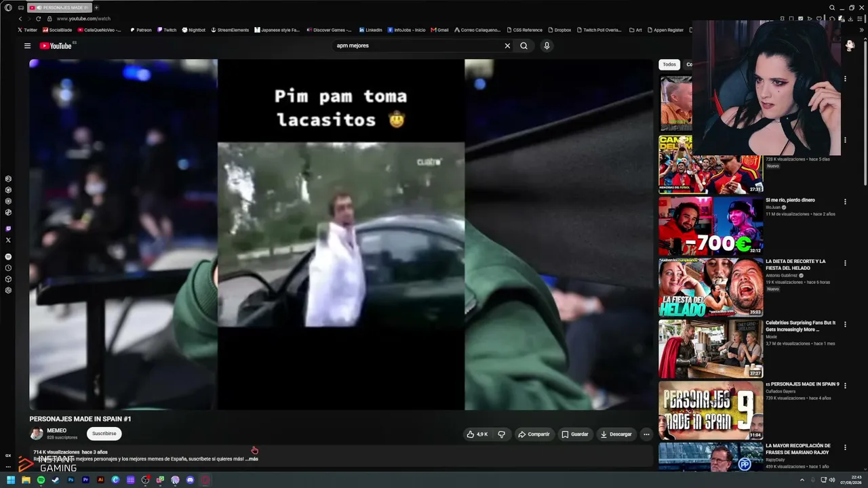
Task: Expand the description with ...más
Action: 252,459
